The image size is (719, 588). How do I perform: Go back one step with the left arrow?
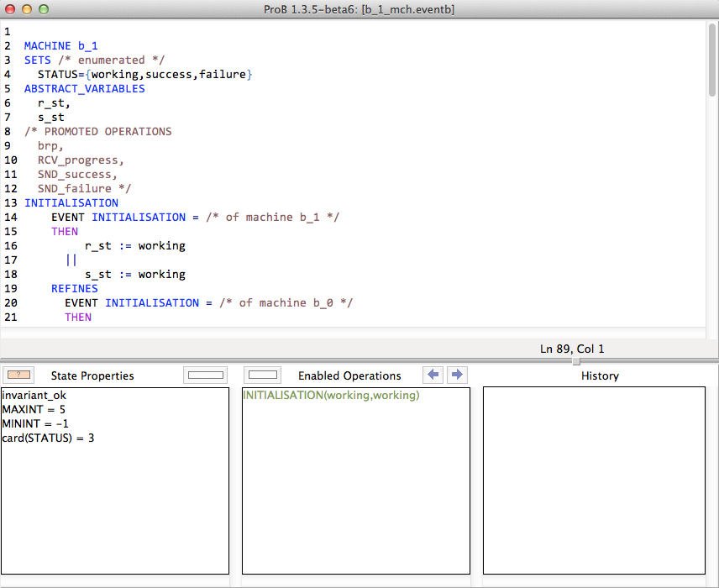433,375
